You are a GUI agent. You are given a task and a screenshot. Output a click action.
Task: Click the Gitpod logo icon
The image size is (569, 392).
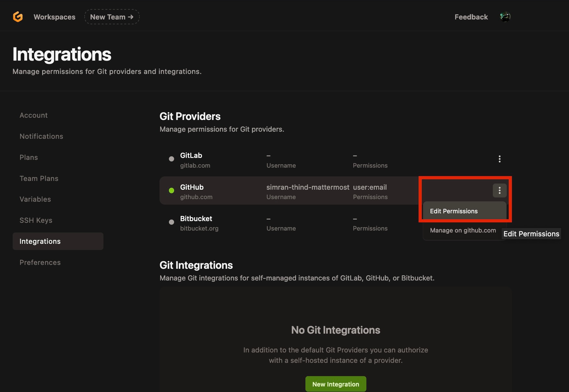(x=18, y=17)
